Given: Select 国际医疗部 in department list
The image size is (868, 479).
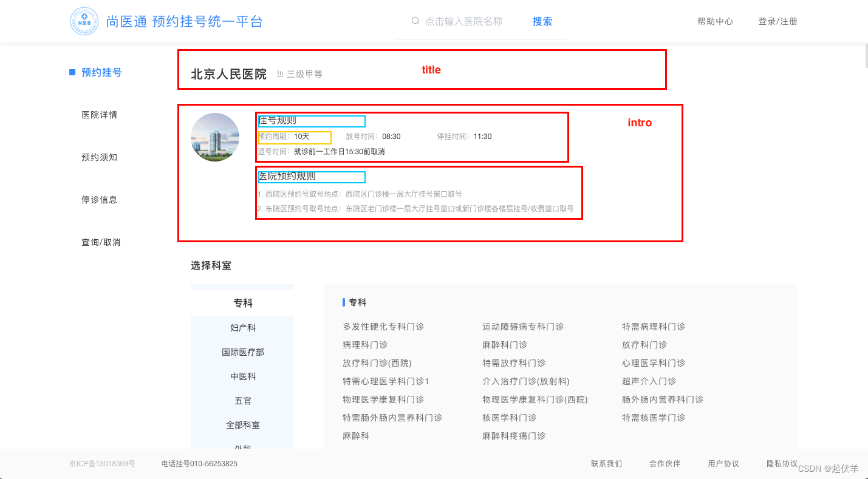Looking at the screenshot, I should [242, 352].
